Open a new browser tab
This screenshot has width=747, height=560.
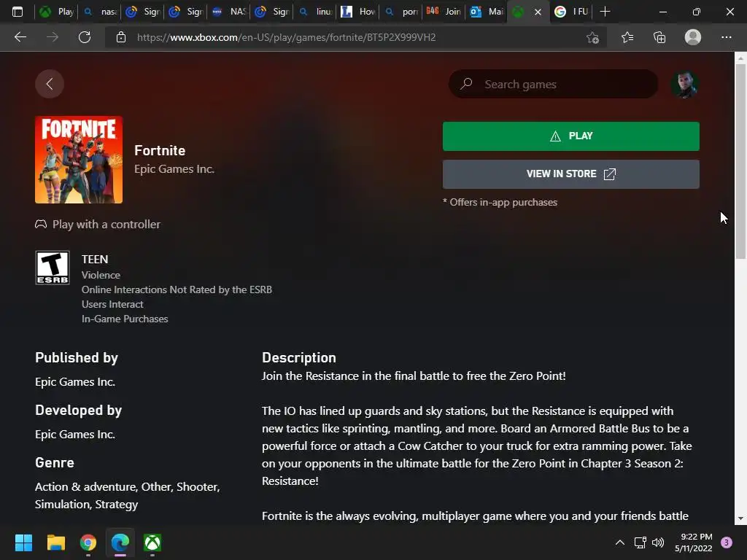(605, 12)
